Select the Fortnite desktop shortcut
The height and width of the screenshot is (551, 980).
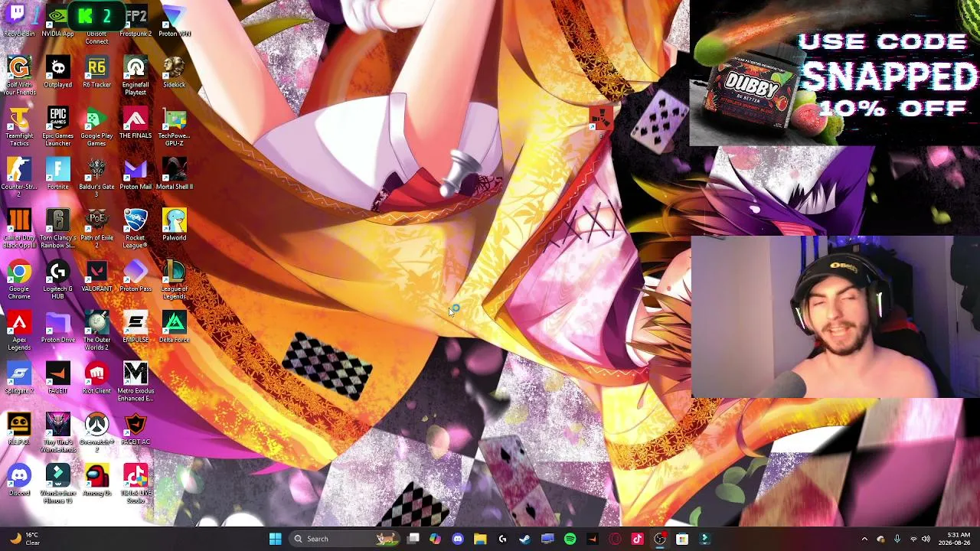(x=57, y=174)
